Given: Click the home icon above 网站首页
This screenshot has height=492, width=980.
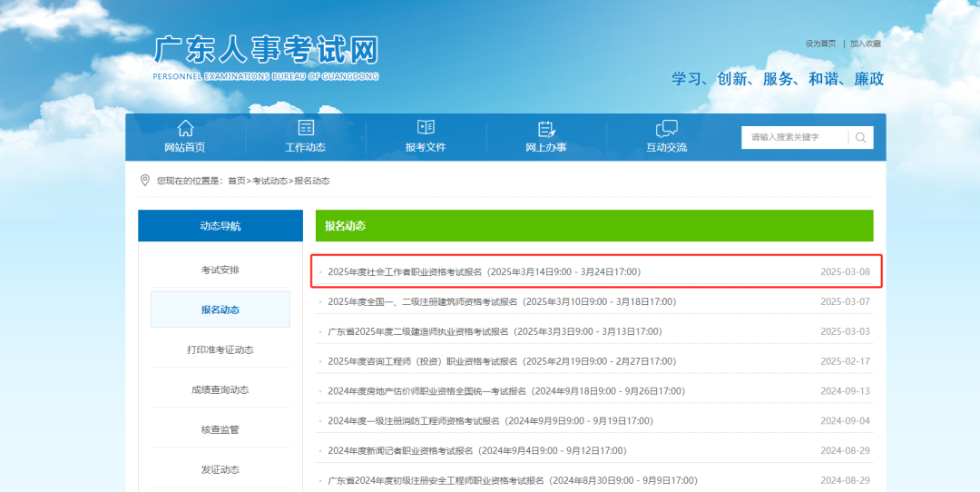Looking at the screenshot, I should point(185,128).
